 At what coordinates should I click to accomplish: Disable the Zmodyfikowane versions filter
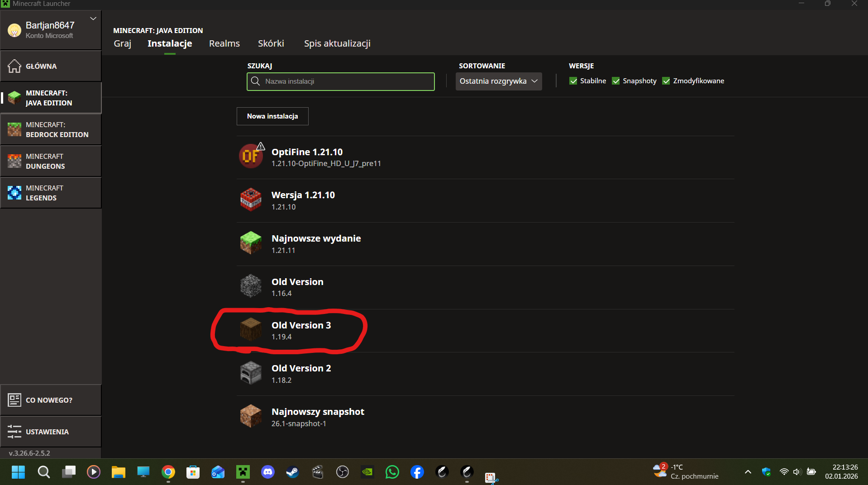[666, 81]
